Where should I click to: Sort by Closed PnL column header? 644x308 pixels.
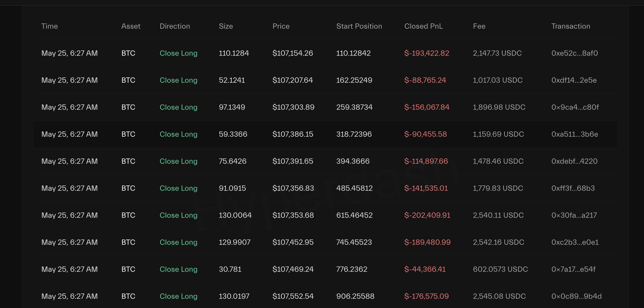click(x=423, y=26)
